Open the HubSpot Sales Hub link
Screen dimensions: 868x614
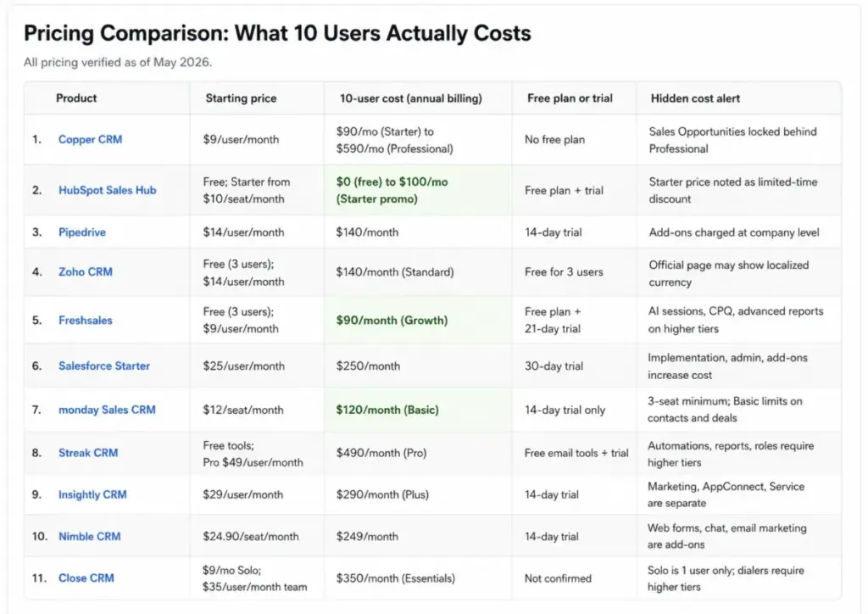pos(108,190)
